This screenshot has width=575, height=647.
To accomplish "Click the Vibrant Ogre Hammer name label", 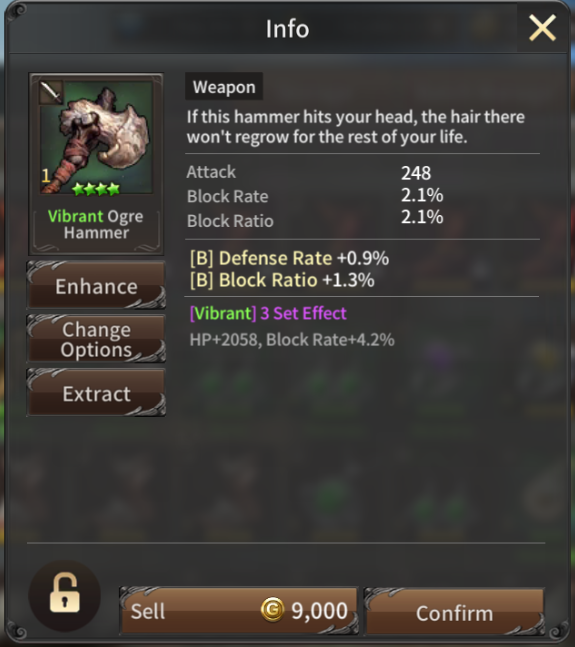I will click(96, 224).
